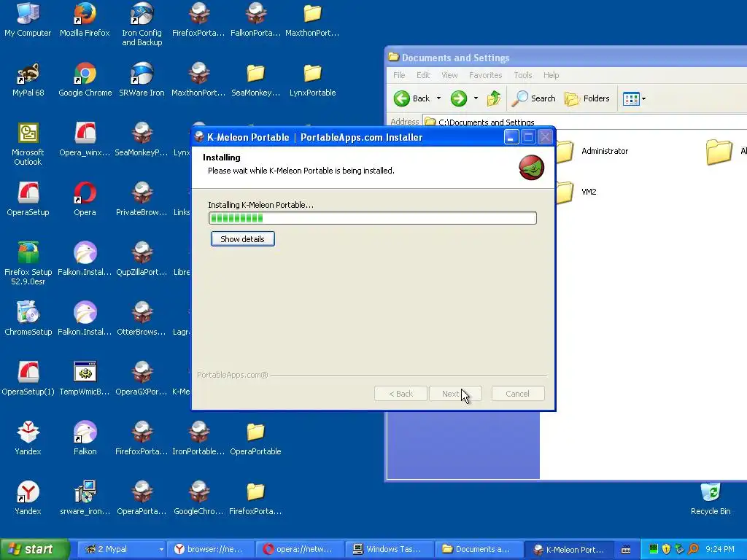This screenshot has width=747, height=560.
Task: Switch to Windows Task Manager taskbar item
Action: pyautogui.click(x=389, y=549)
